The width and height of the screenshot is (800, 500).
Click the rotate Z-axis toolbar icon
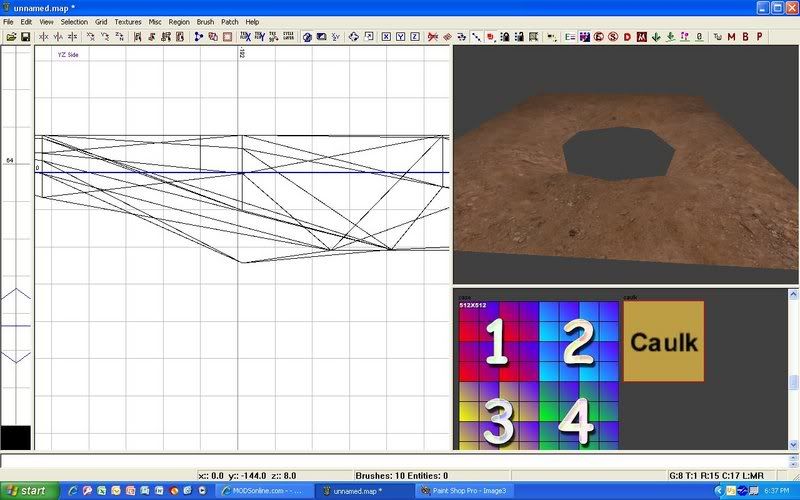[x=121, y=37]
